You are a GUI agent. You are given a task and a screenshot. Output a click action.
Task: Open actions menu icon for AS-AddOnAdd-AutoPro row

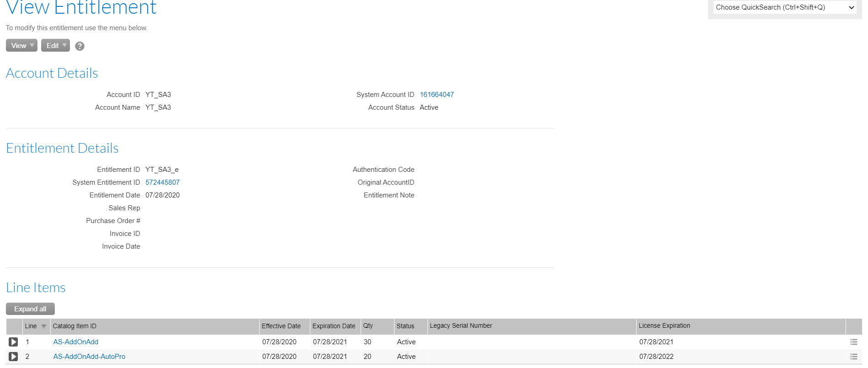[x=853, y=357]
